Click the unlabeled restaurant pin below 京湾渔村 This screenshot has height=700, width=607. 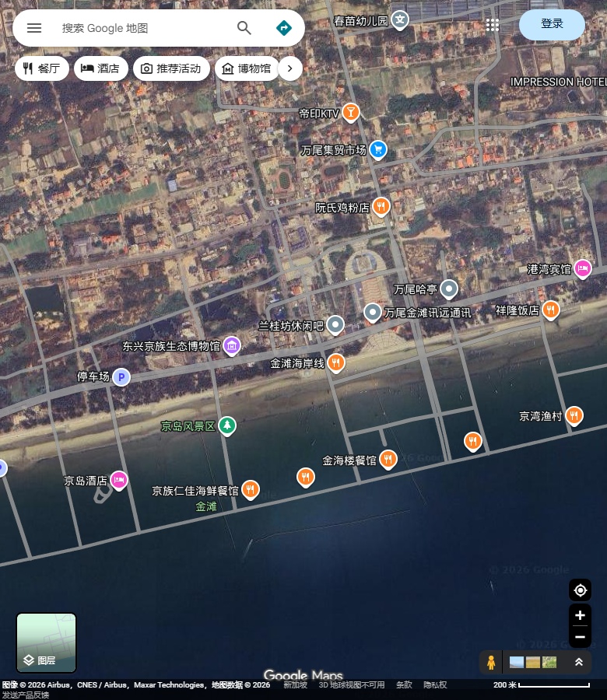472,442
